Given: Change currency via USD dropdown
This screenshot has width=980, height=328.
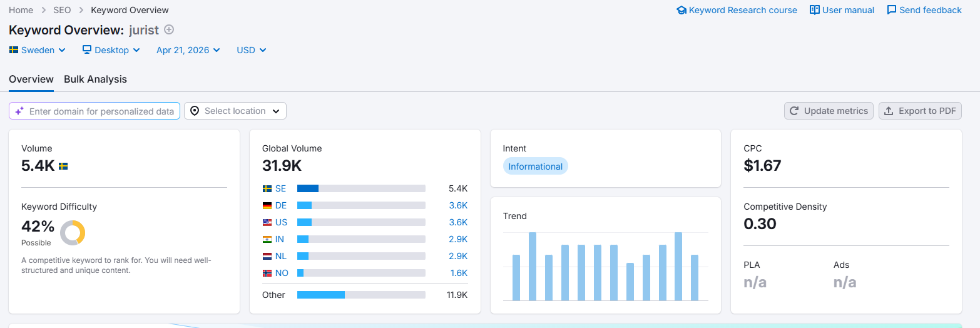Looking at the screenshot, I should point(251,50).
